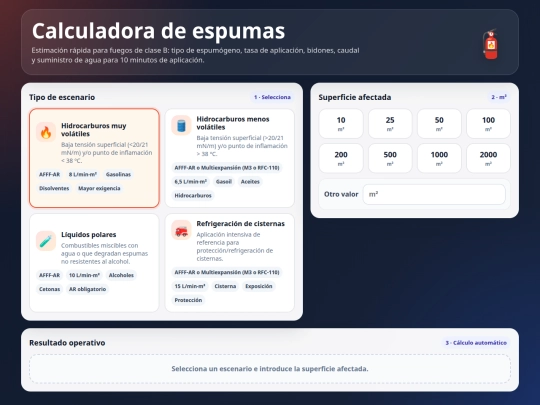Click the '2 · m²' step badge
The image size is (540, 405).
click(499, 97)
